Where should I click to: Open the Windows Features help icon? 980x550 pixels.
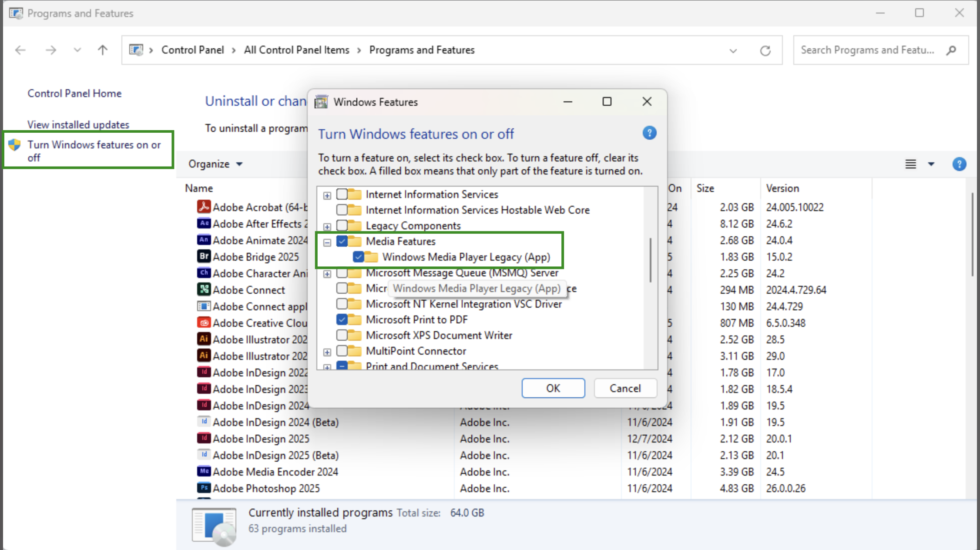649,133
